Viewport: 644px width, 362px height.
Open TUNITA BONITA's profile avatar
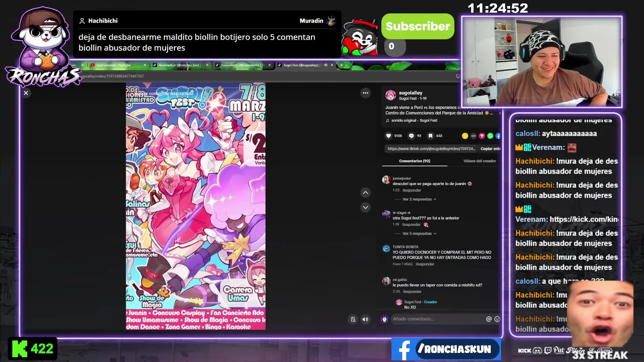point(386,248)
